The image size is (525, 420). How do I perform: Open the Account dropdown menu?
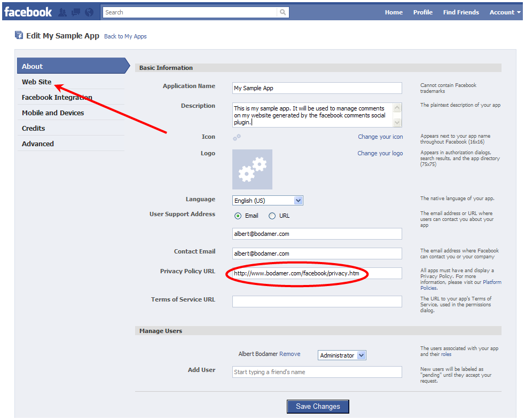(505, 12)
